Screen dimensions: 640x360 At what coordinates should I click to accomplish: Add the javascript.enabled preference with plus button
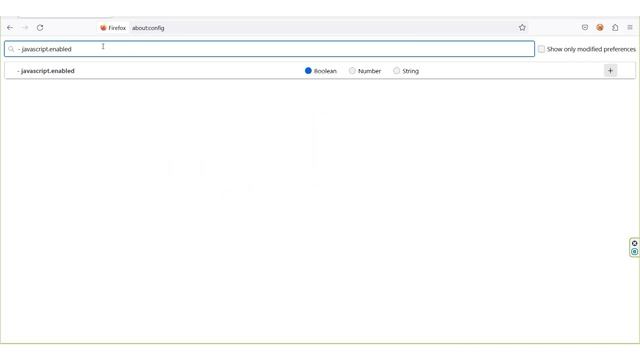610,71
